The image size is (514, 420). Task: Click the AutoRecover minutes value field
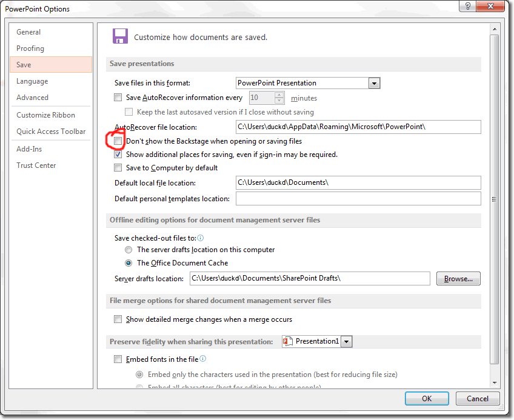pyautogui.click(x=262, y=98)
